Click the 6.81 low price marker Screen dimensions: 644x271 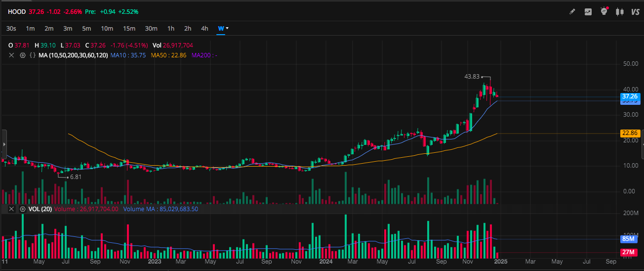pyautogui.click(x=75, y=177)
